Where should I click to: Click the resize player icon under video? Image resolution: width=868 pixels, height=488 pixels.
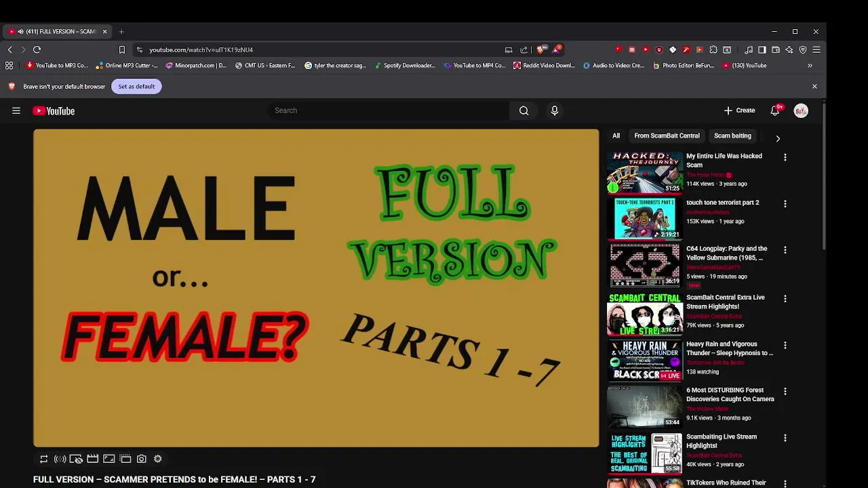tap(108, 459)
